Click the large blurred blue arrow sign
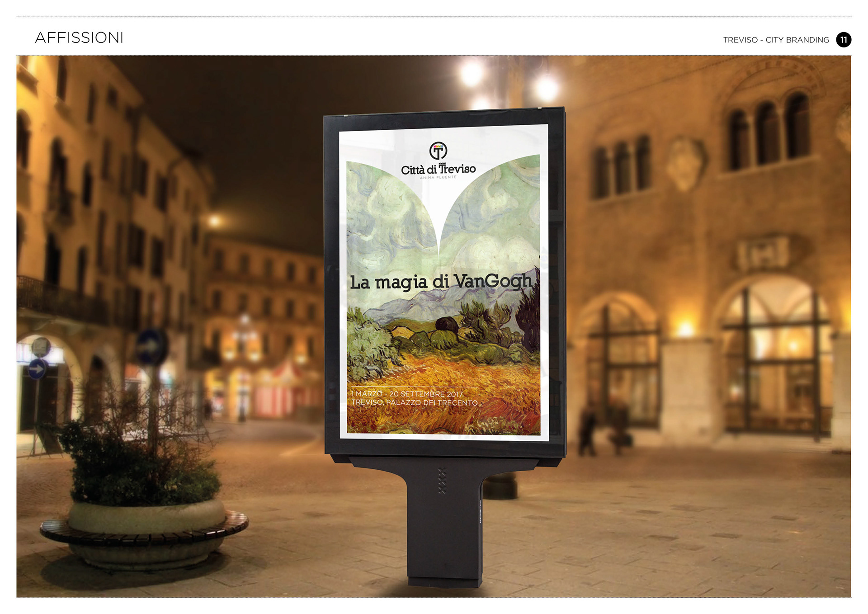868x614 pixels. [x=151, y=347]
